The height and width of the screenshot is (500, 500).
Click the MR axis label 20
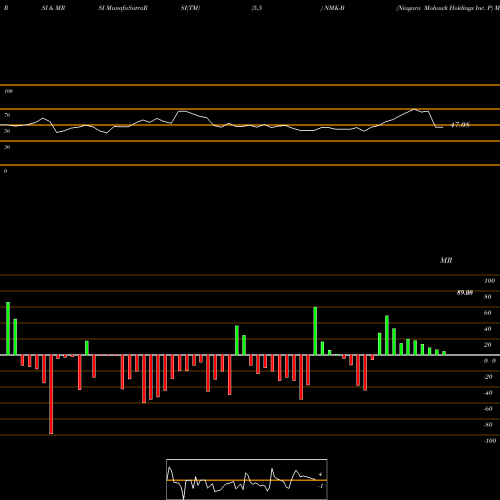point(488,345)
